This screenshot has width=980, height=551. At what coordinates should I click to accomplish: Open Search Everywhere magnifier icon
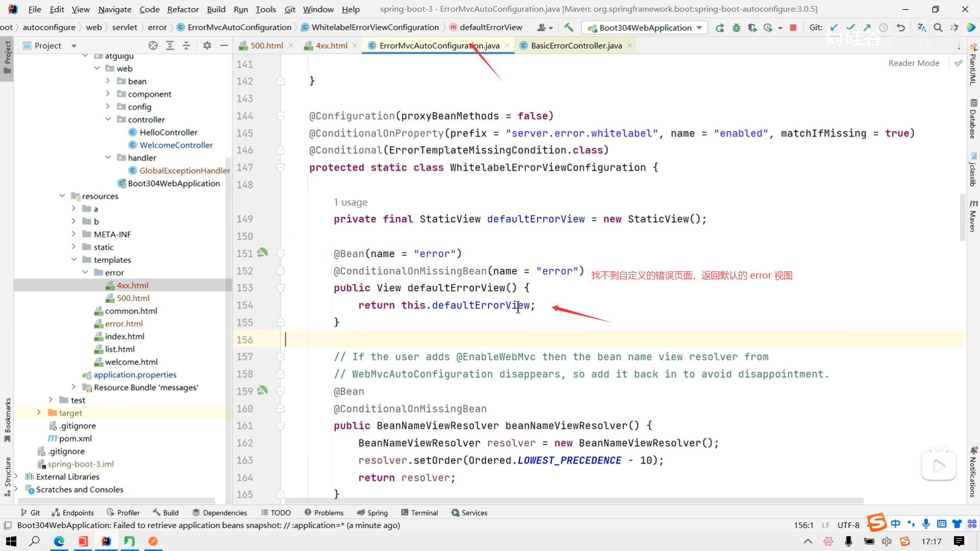938,28
